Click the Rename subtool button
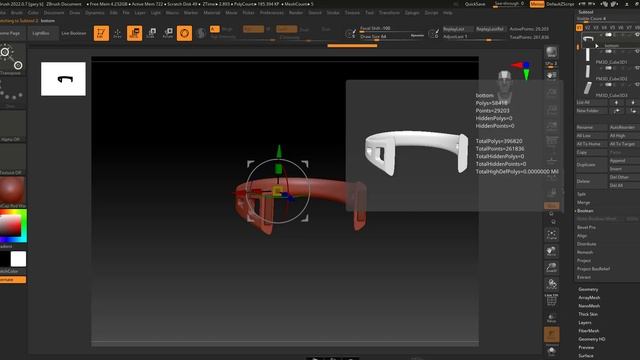The height and width of the screenshot is (360, 640). [591, 127]
